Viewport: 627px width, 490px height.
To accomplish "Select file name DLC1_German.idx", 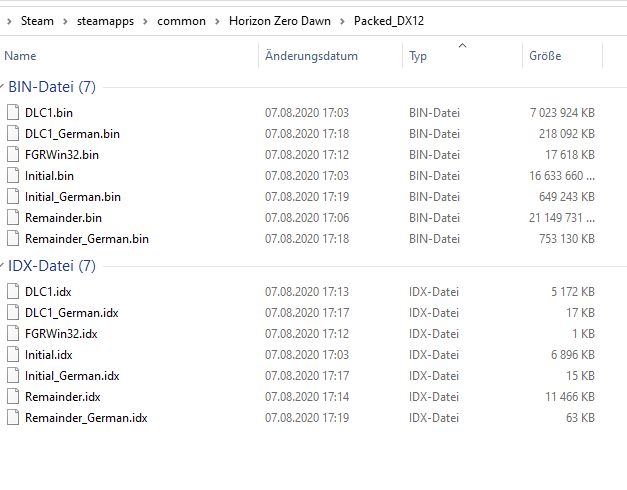I will pyautogui.click(x=72, y=313).
